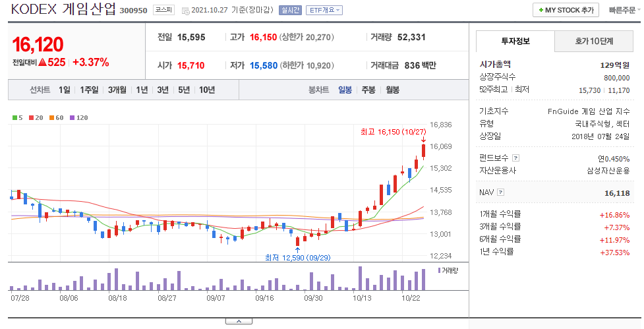Click the current price 16,120

click(x=38, y=45)
